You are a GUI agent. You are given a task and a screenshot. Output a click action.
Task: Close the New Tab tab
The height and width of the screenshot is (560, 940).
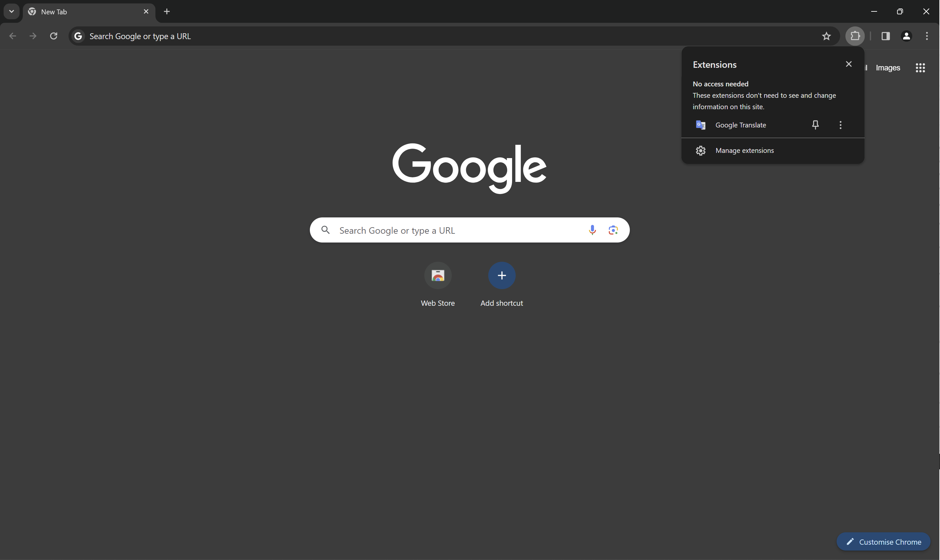pos(146,11)
